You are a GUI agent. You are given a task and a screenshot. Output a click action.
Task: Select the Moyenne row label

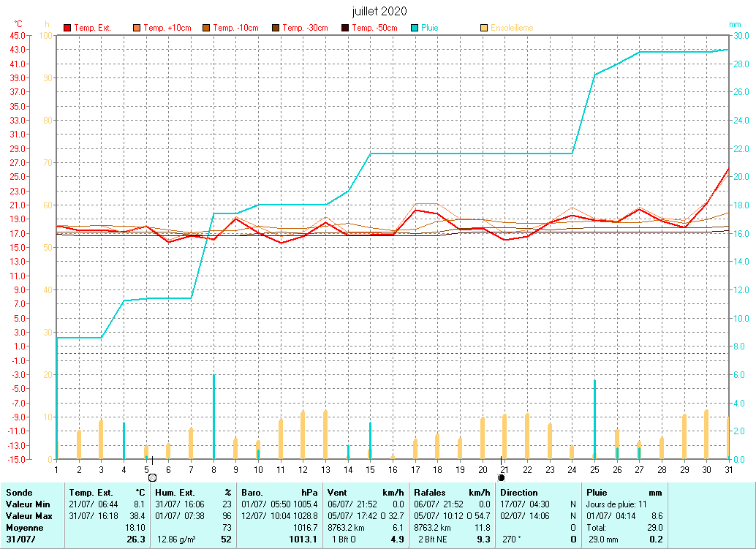click(x=24, y=528)
